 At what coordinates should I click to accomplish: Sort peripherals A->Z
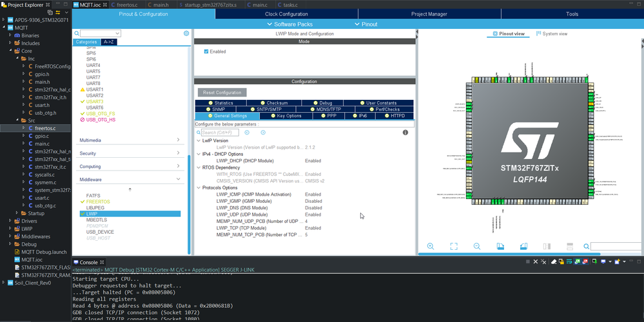[108, 42]
